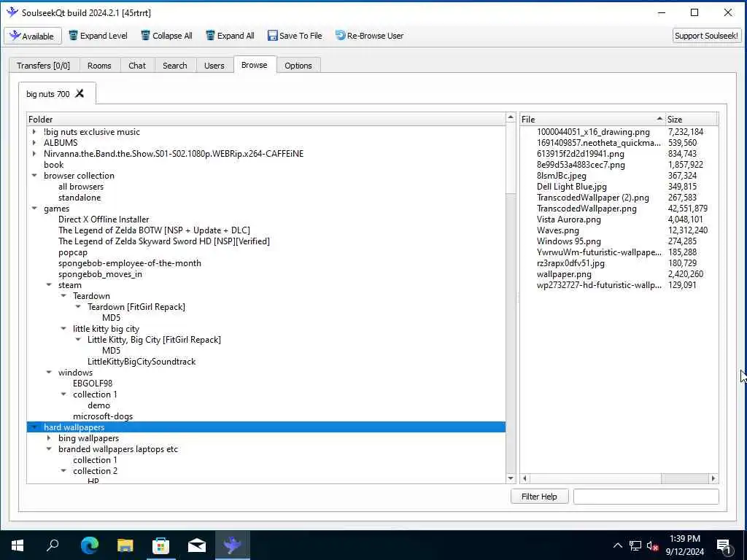
Task: Click the Expand Level toolbar button
Action: click(98, 36)
